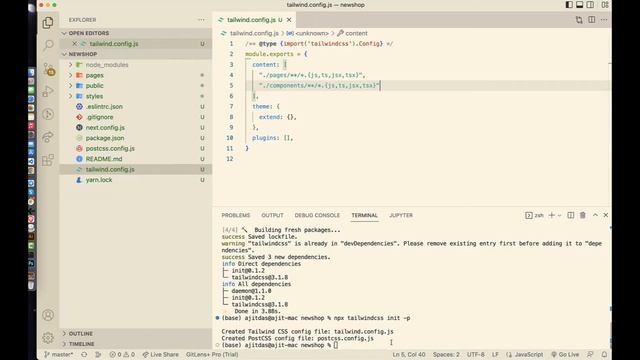Image resolution: width=640 pixels, height=360 pixels.
Task: Change encoding via UTF-8 status item
Action: click(476, 354)
